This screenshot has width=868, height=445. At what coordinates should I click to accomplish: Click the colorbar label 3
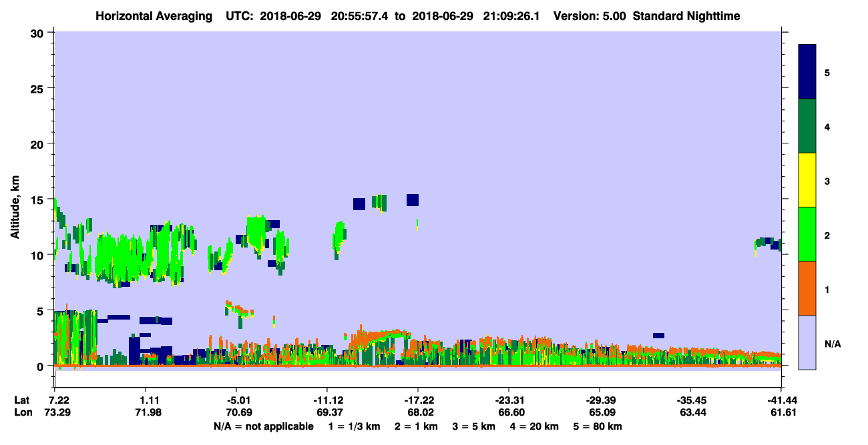[827, 181]
